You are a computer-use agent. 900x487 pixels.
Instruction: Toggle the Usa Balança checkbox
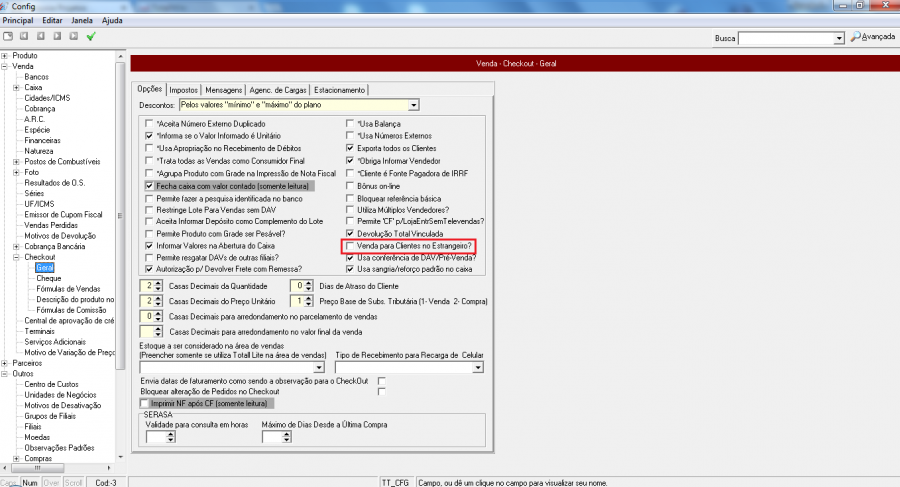tap(350, 124)
